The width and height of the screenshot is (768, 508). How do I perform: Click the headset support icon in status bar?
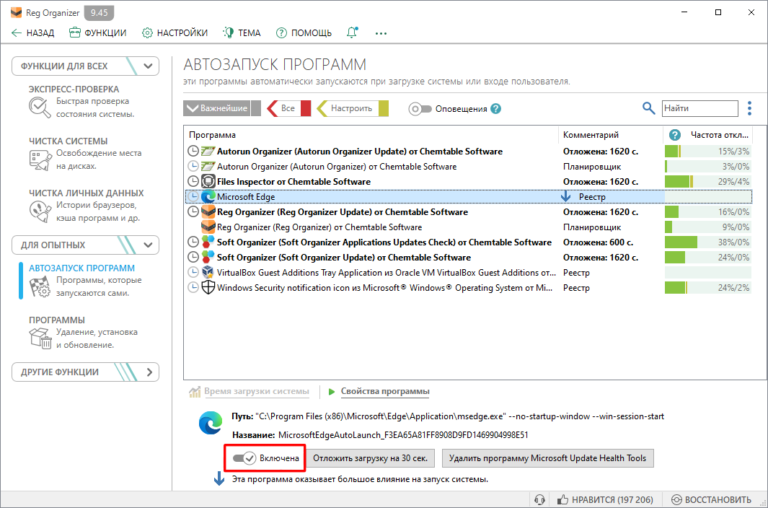540,498
